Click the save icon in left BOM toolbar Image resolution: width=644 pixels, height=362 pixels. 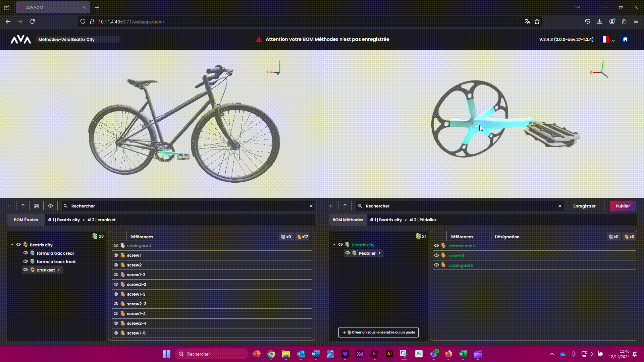pyautogui.click(x=37, y=206)
